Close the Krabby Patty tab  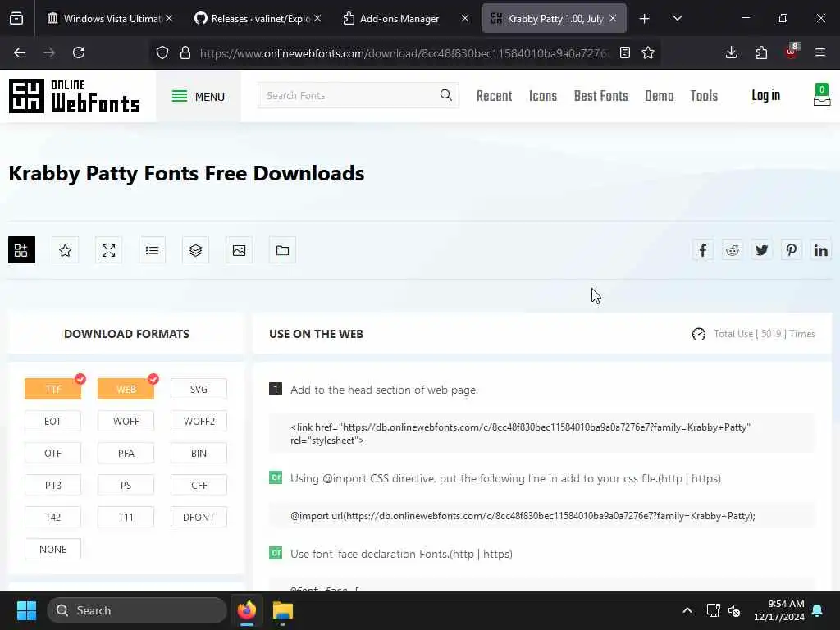coord(613,18)
